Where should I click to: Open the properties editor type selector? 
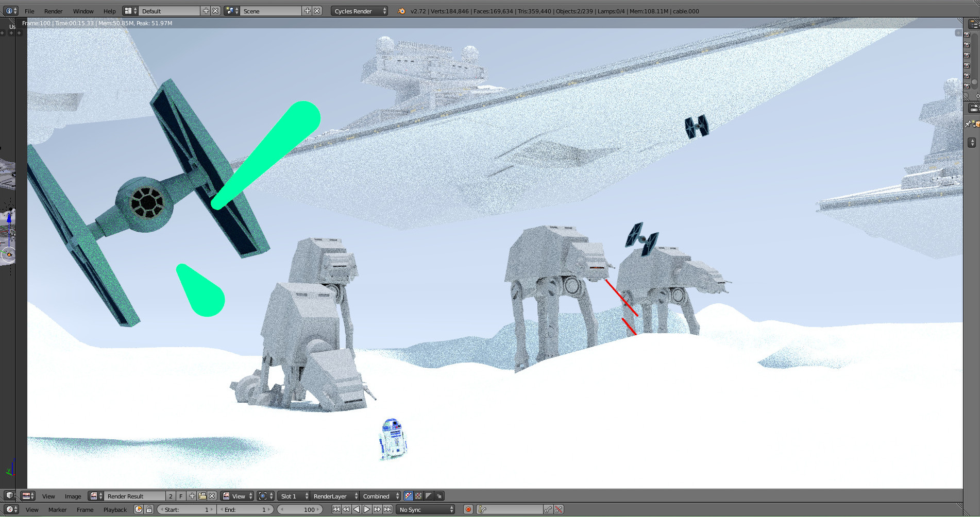pos(974,108)
